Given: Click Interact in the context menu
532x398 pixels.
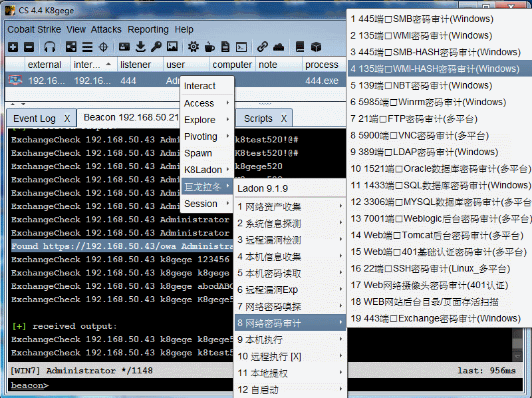Looking at the screenshot, I should pos(200,86).
